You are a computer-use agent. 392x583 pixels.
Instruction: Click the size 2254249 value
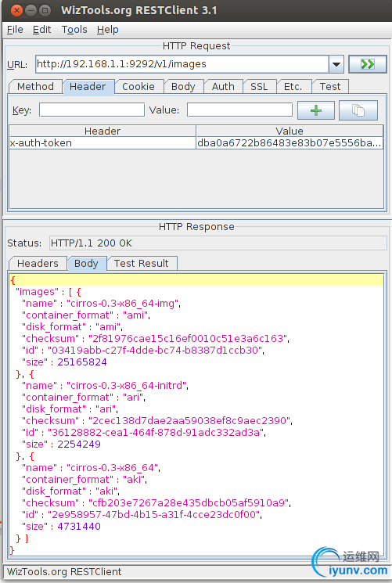79,444
